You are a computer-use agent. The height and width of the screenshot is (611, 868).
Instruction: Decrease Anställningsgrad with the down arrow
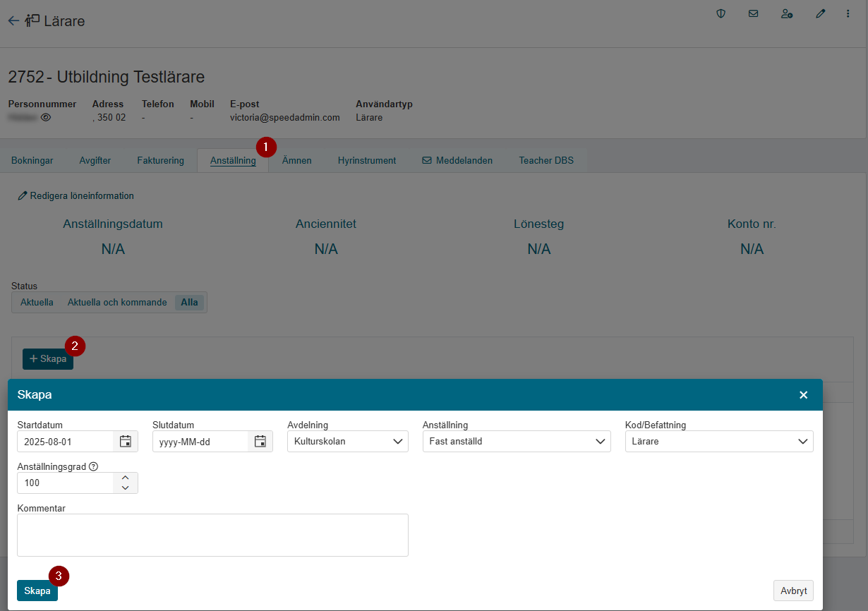[x=126, y=488]
